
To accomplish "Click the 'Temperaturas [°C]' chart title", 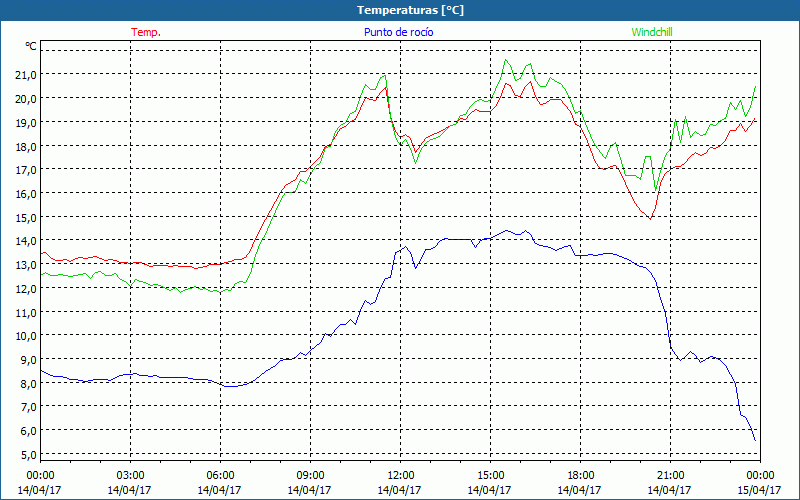I will pyautogui.click(x=410, y=10).
